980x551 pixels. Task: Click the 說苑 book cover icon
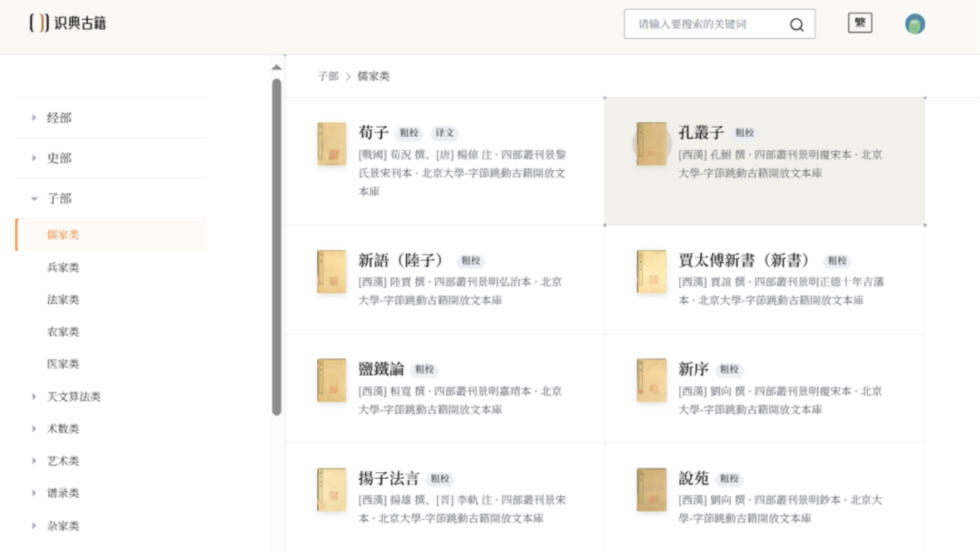click(652, 489)
